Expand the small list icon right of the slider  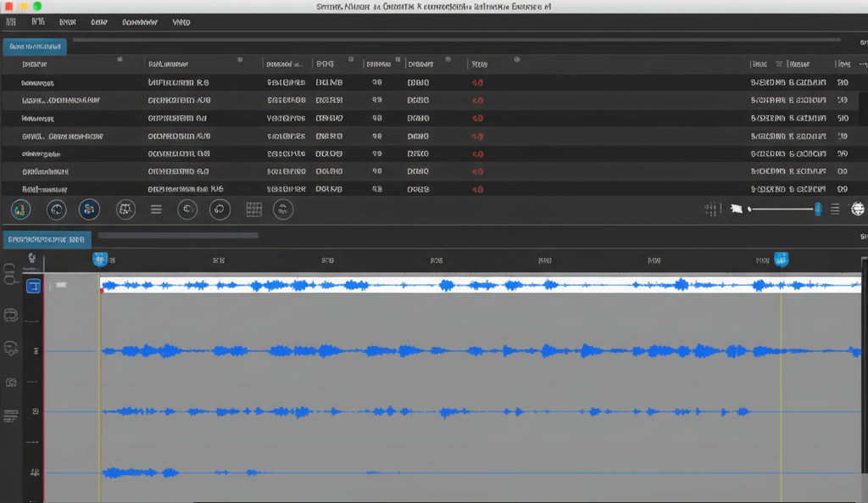(x=835, y=209)
